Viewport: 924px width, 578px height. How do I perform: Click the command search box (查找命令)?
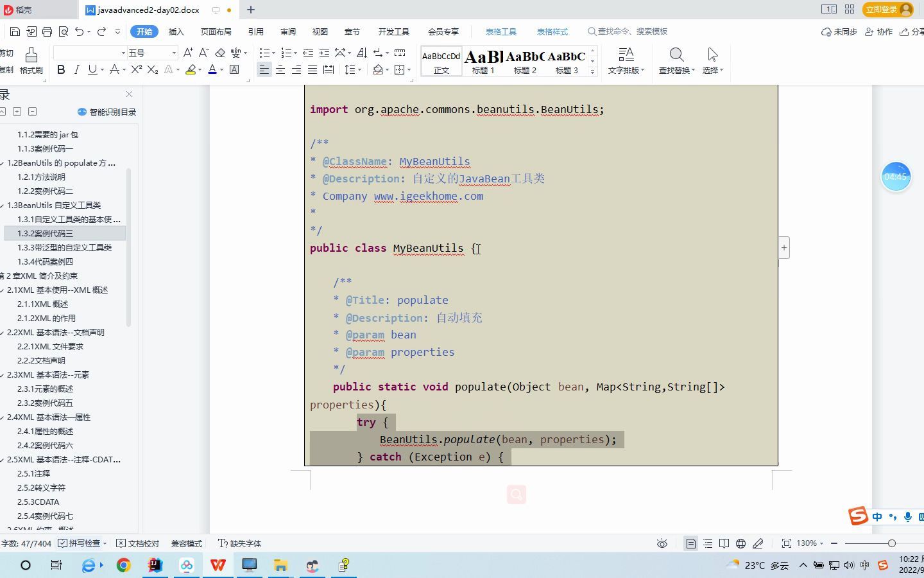coord(628,31)
